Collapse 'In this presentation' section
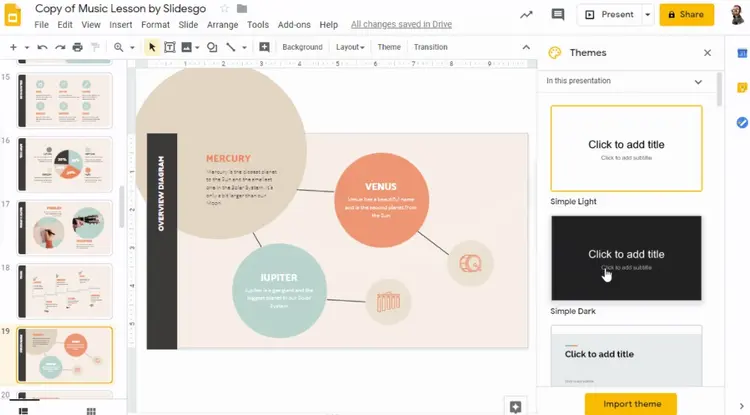 tap(698, 82)
